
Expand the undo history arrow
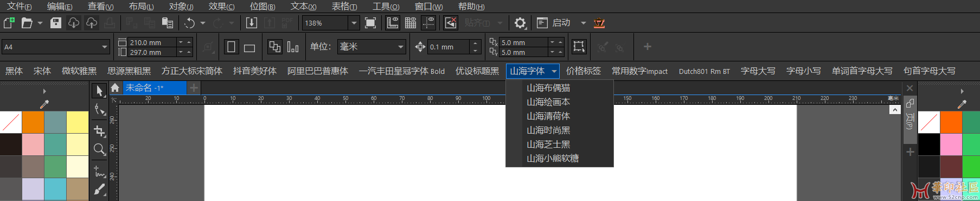tap(203, 23)
